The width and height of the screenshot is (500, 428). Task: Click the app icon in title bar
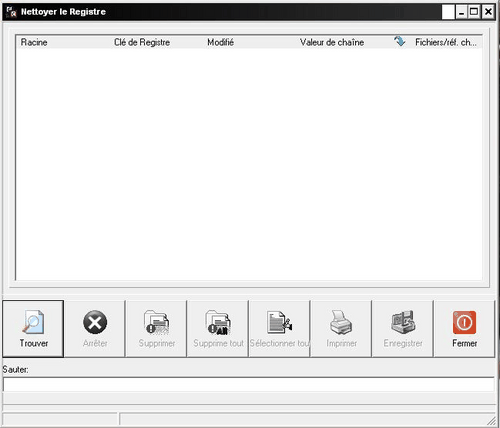pyautogui.click(x=11, y=12)
